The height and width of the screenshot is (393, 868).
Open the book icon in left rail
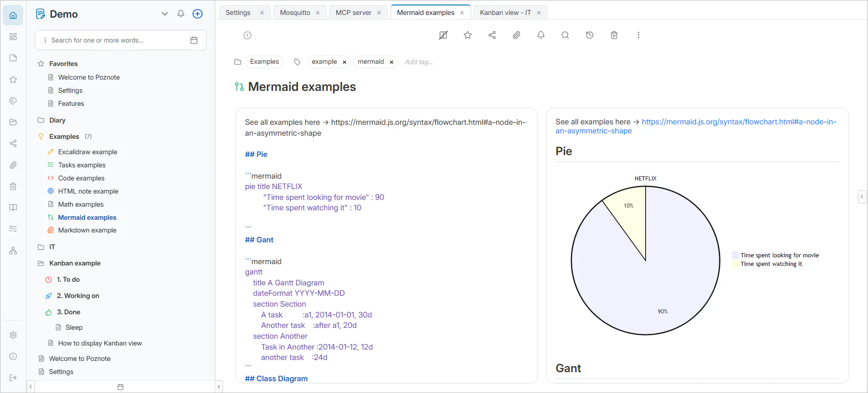tap(13, 208)
